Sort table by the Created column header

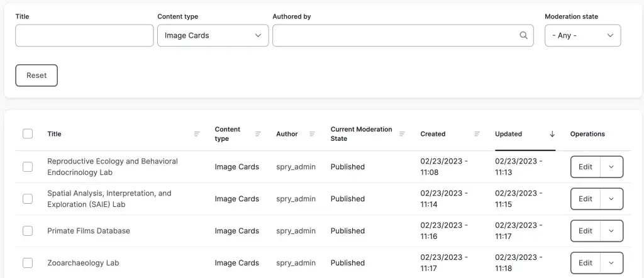click(433, 134)
